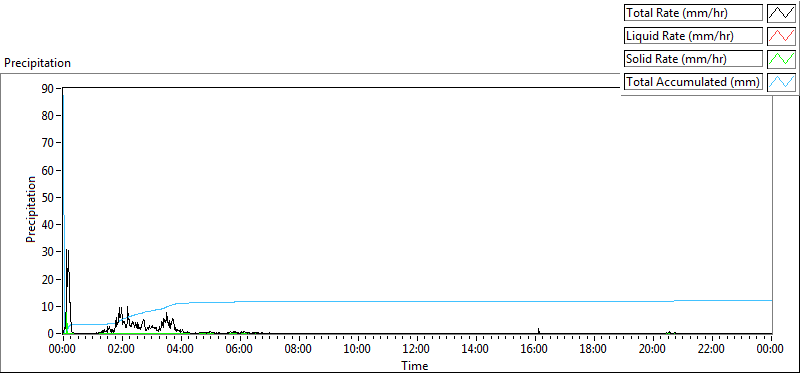Click the 02:00 time axis label

(x=122, y=349)
